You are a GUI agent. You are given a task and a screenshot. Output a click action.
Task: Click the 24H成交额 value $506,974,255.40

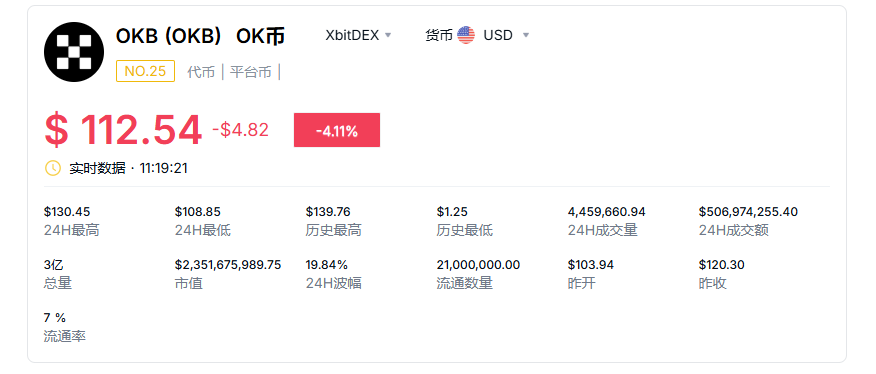coord(748,212)
